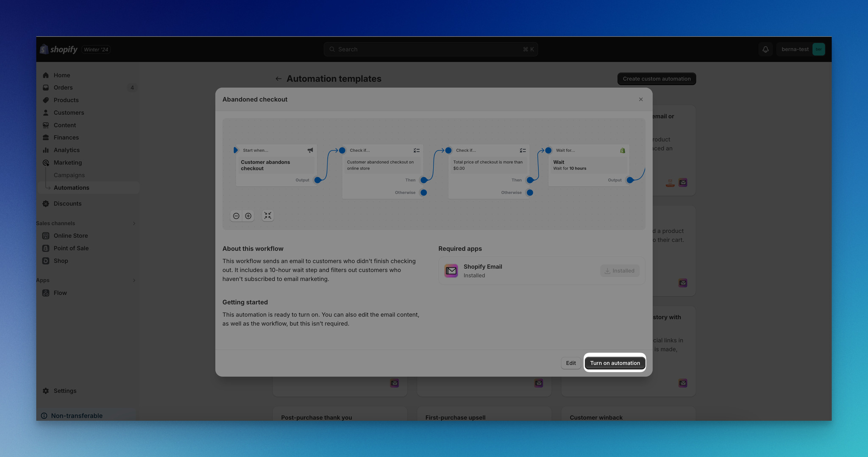Click the Winter '24 badge
This screenshot has height=457, width=868.
pyautogui.click(x=96, y=50)
